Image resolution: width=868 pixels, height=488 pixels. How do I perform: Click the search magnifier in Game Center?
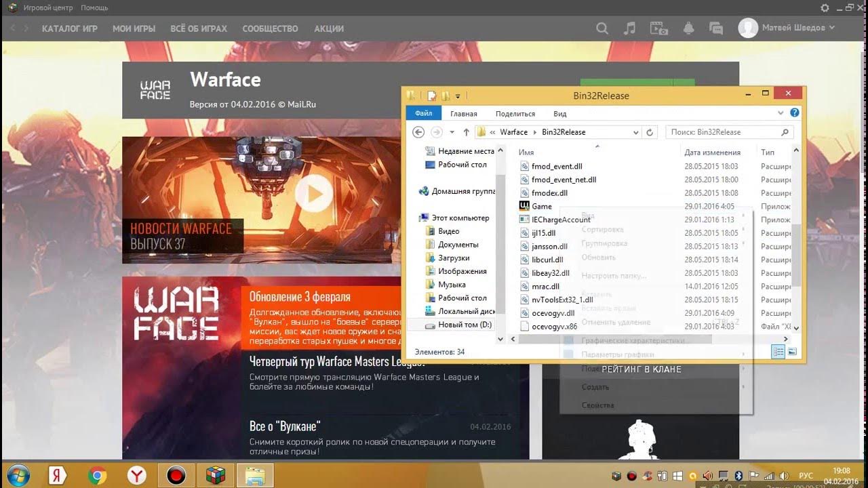click(602, 28)
